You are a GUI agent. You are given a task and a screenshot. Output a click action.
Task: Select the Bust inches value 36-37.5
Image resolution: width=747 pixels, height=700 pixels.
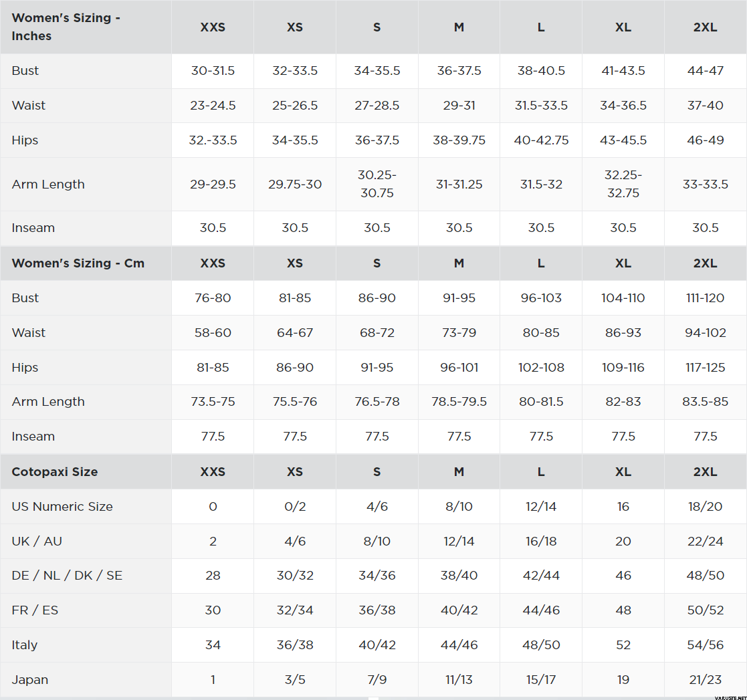[x=459, y=71]
